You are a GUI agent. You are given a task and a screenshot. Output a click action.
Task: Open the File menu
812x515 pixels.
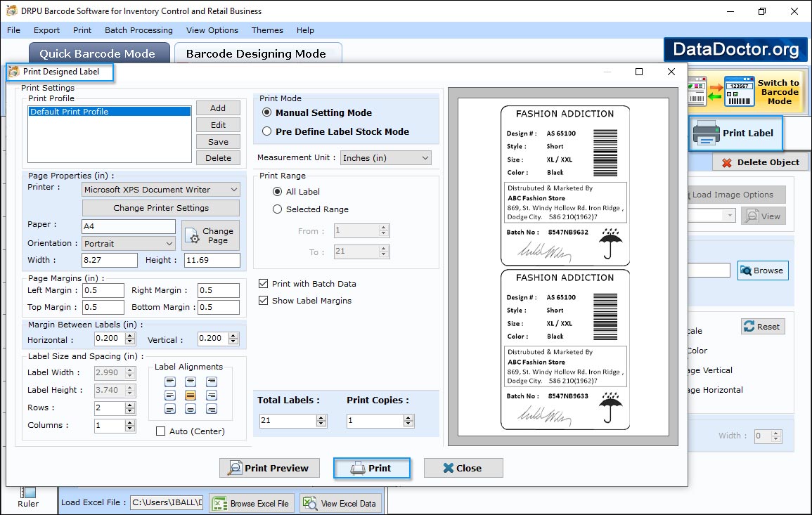tap(13, 30)
